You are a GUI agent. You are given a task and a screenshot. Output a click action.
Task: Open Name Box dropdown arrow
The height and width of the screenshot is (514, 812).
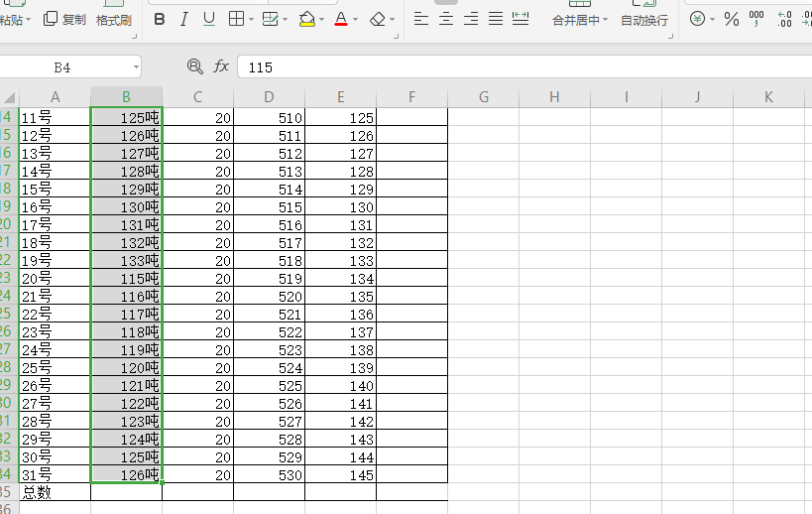tap(136, 67)
